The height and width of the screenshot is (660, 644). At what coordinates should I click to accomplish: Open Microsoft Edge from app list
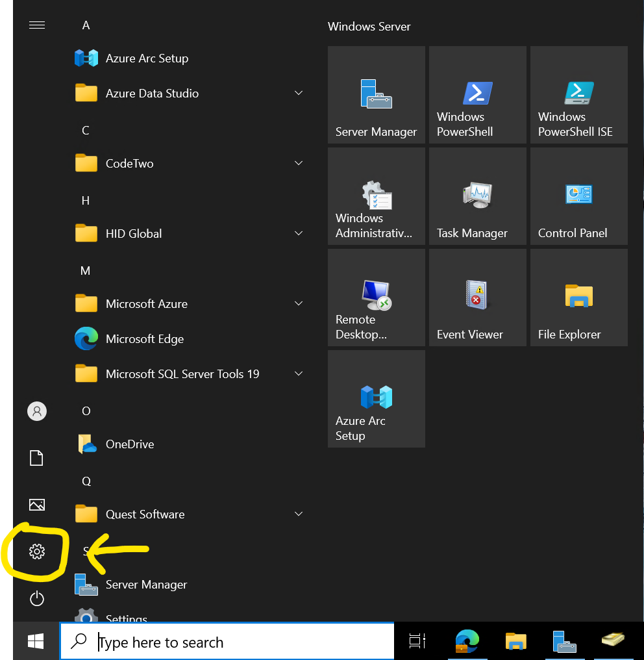(x=144, y=339)
